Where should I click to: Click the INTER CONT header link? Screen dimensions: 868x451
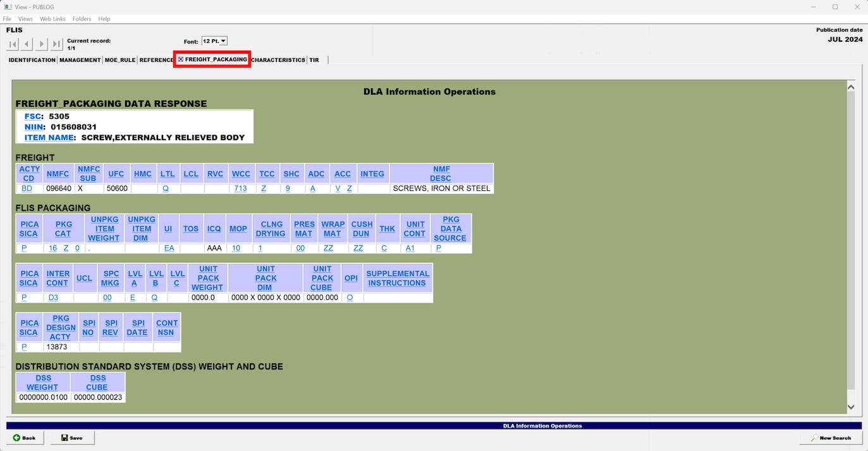(x=58, y=278)
